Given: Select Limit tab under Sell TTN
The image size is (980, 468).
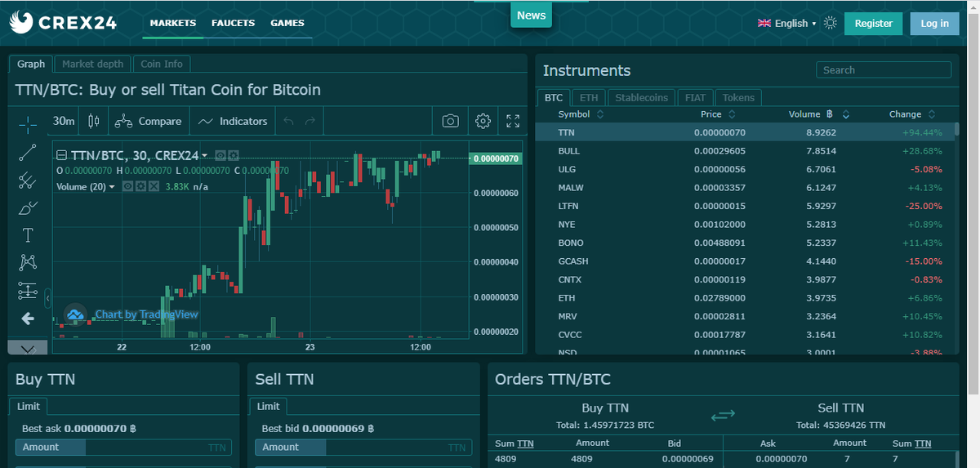Looking at the screenshot, I should (x=269, y=406).
